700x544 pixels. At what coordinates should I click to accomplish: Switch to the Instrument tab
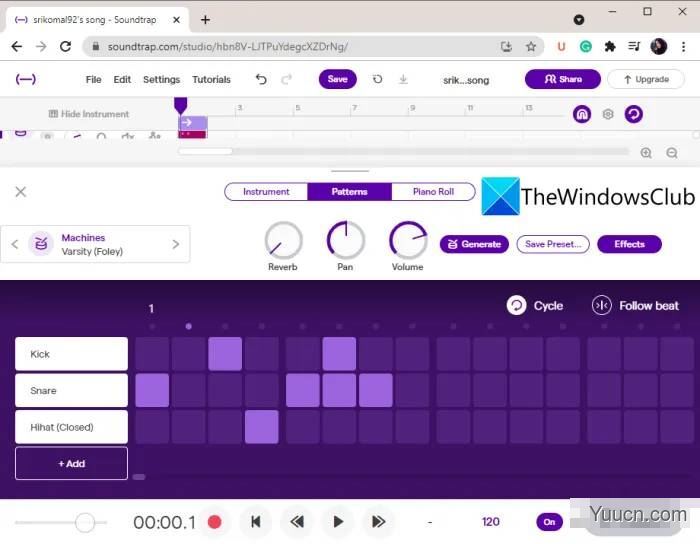266,192
